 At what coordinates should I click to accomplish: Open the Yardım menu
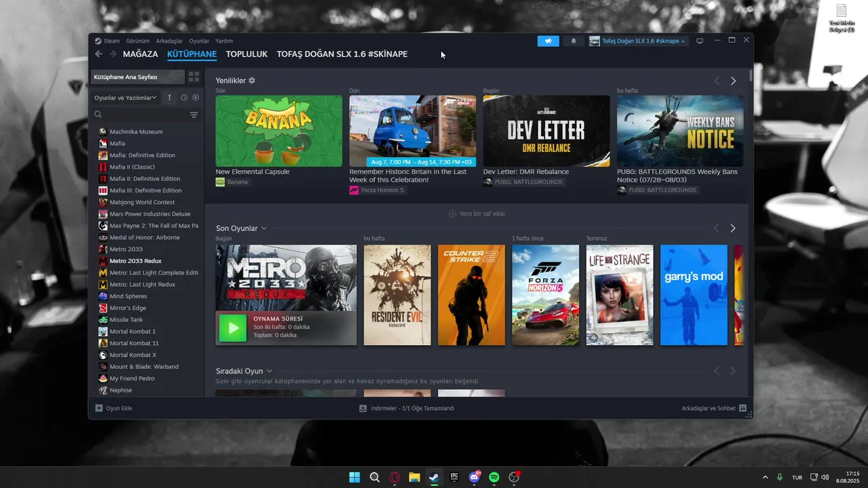point(224,41)
